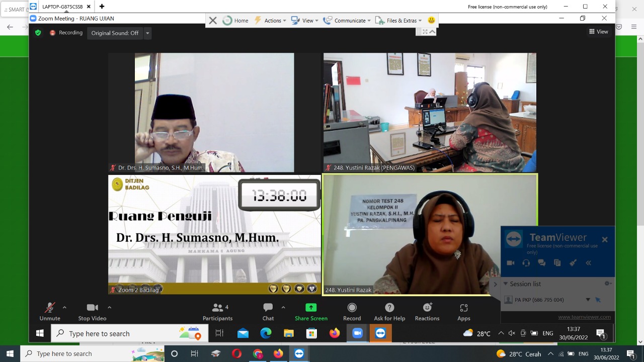
Task: Click the TeamViewer panel headset audio icon
Action: pyautogui.click(x=526, y=263)
